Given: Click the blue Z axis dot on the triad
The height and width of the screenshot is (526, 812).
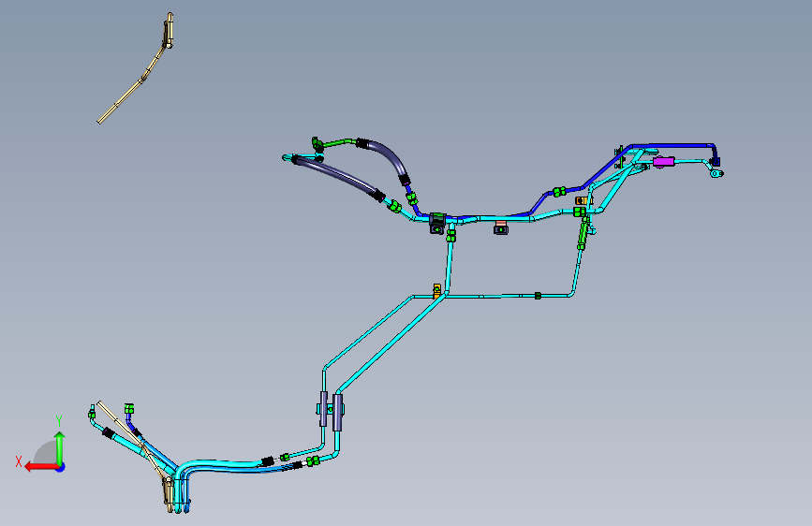Looking at the screenshot, I should click(x=61, y=467).
